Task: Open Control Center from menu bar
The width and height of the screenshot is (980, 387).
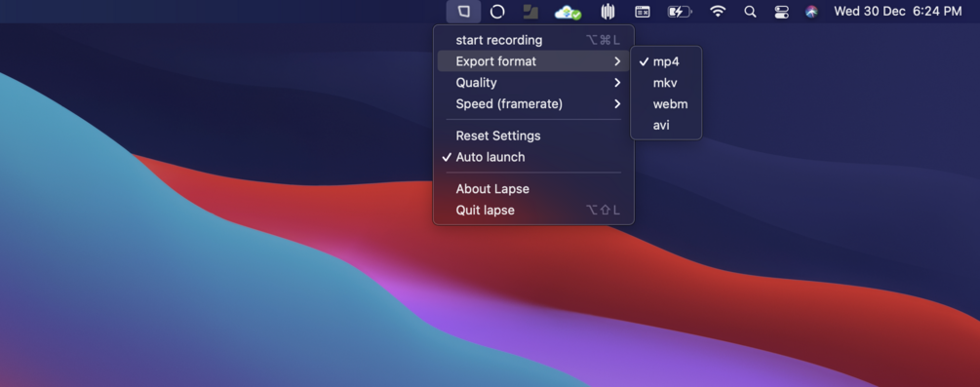Action: (x=781, y=12)
